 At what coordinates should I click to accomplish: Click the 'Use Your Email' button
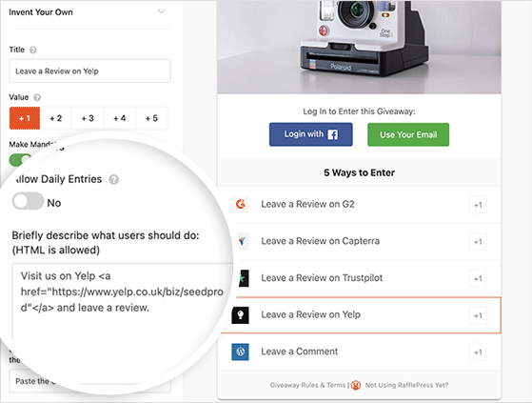pos(408,134)
